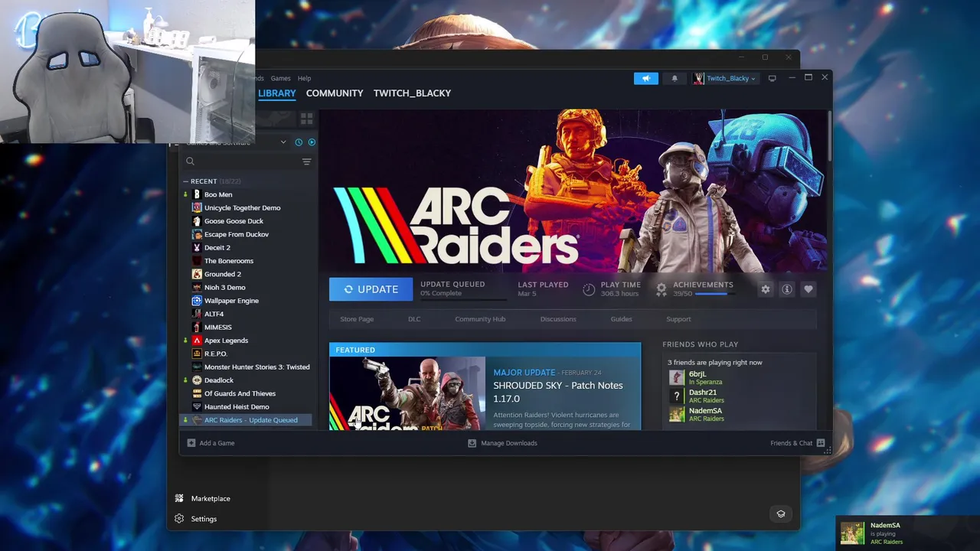Open game info icon
This screenshot has height=551, width=980.
click(786, 289)
